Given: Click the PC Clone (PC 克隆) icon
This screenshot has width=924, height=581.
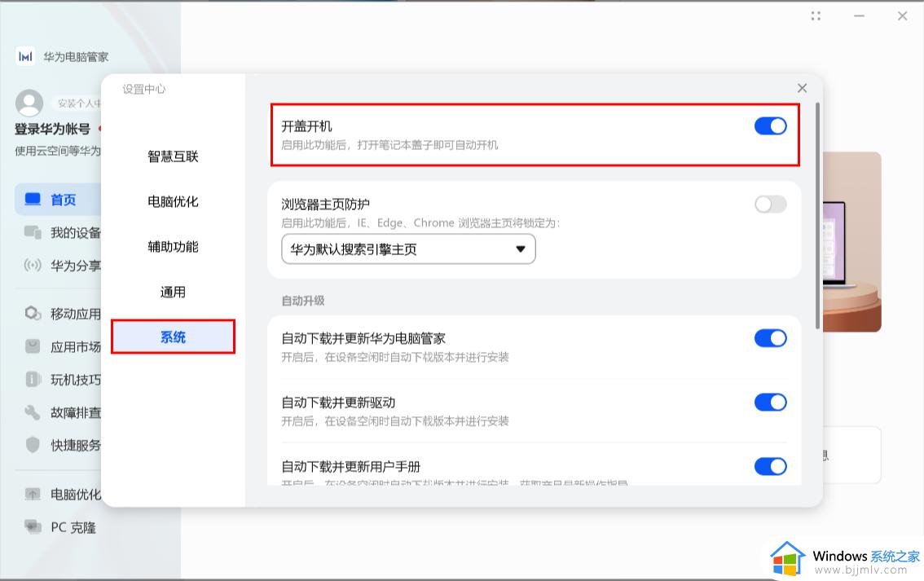Looking at the screenshot, I should tap(33, 526).
